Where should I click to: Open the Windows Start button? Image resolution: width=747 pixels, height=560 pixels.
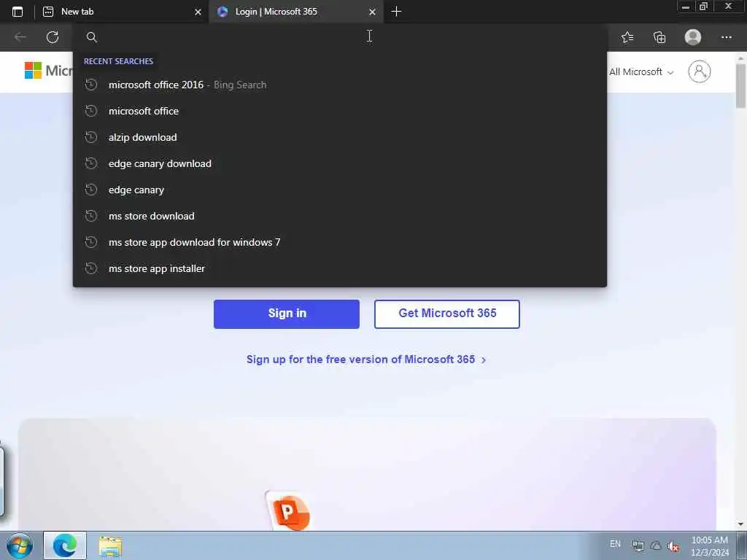coord(20,545)
